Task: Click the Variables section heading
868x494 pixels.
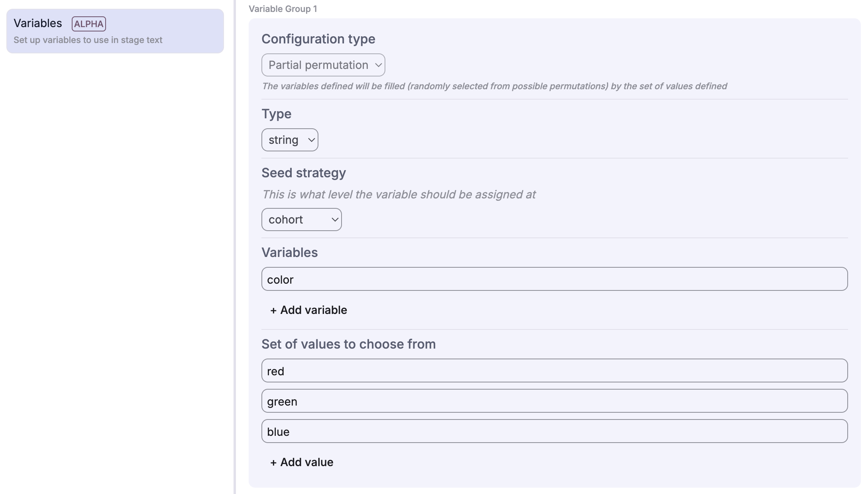Action: coord(290,252)
